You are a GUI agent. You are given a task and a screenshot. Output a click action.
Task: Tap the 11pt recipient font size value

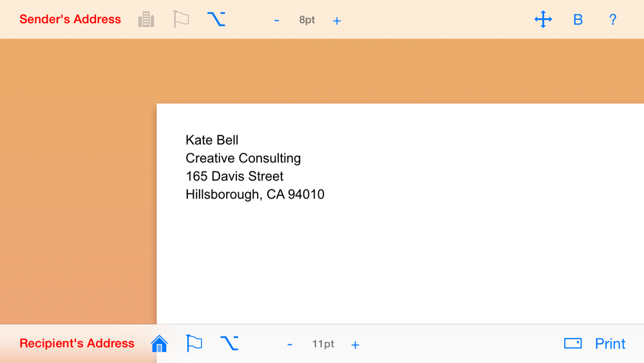click(323, 344)
